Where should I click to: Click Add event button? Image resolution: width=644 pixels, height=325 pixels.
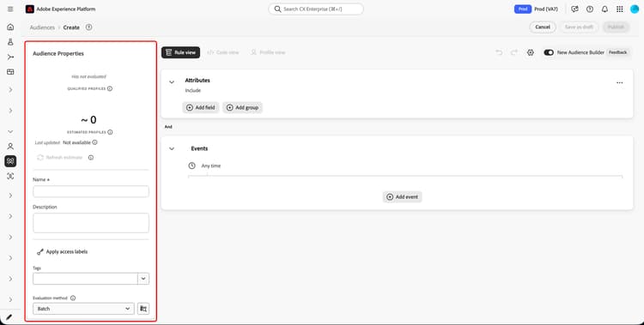[402, 197]
